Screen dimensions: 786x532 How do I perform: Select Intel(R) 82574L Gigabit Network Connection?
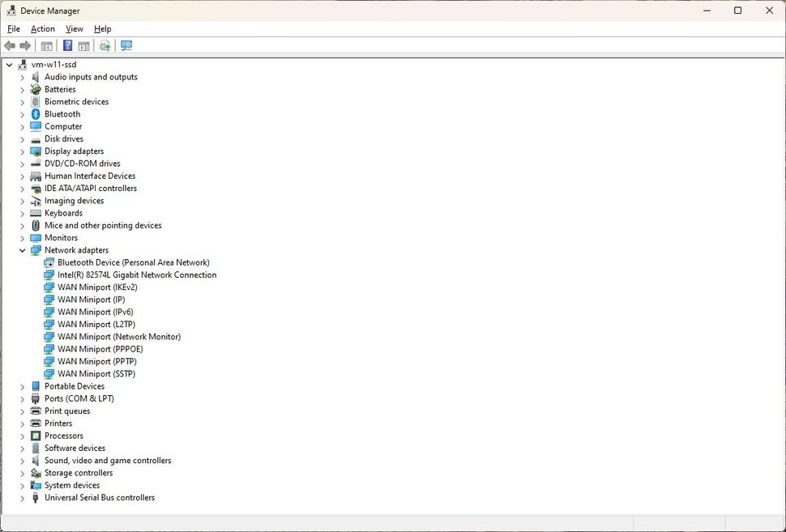(x=137, y=275)
